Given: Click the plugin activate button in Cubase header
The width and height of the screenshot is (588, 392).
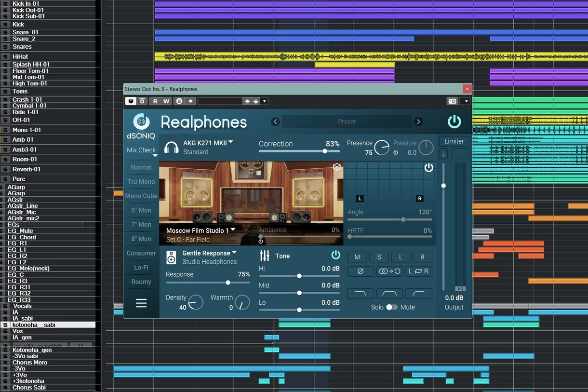Looking at the screenshot, I should [131, 101].
